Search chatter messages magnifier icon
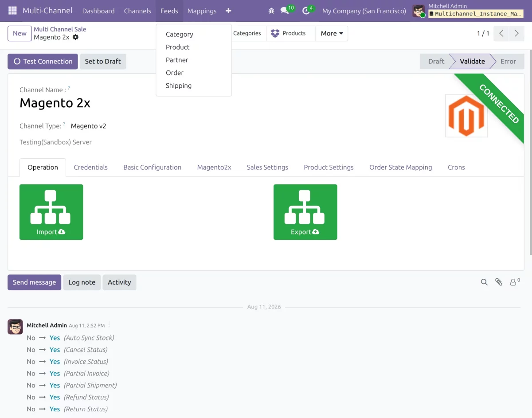Screen dimensions: 532x418 [484, 282]
